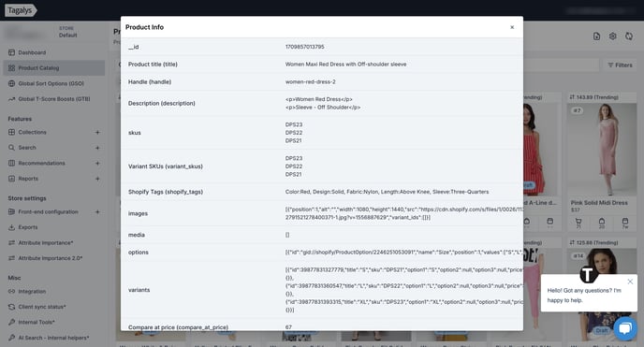
Task: Click the 143.89 (Trending) sort label
Action: coord(593,97)
